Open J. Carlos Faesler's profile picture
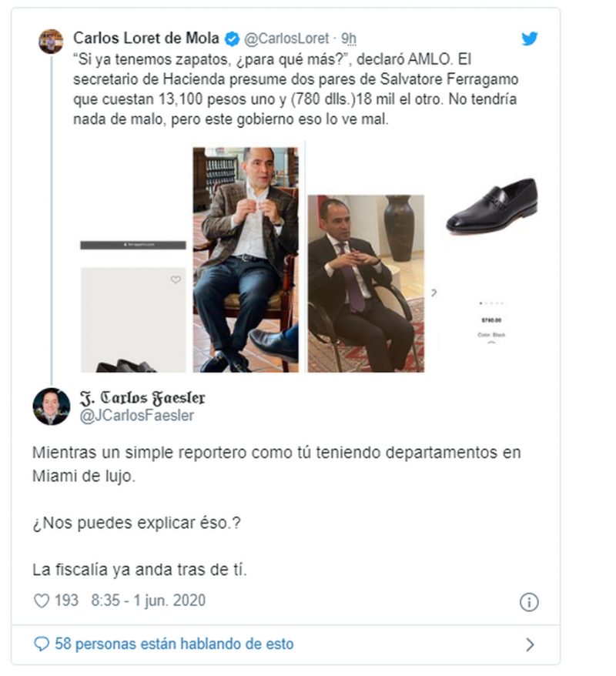Image resolution: width=616 pixels, height=676 pixels. (x=52, y=406)
